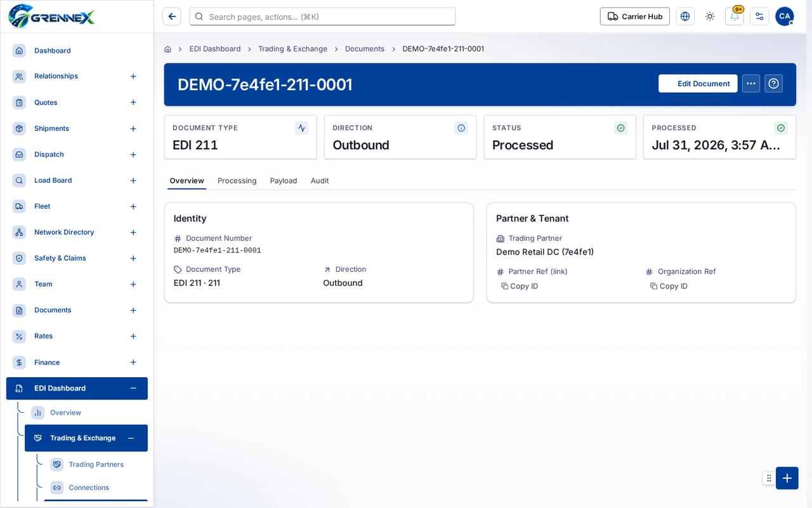The height and width of the screenshot is (508, 812).
Task: Go to Documents breadcrumb
Action: click(365, 49)
